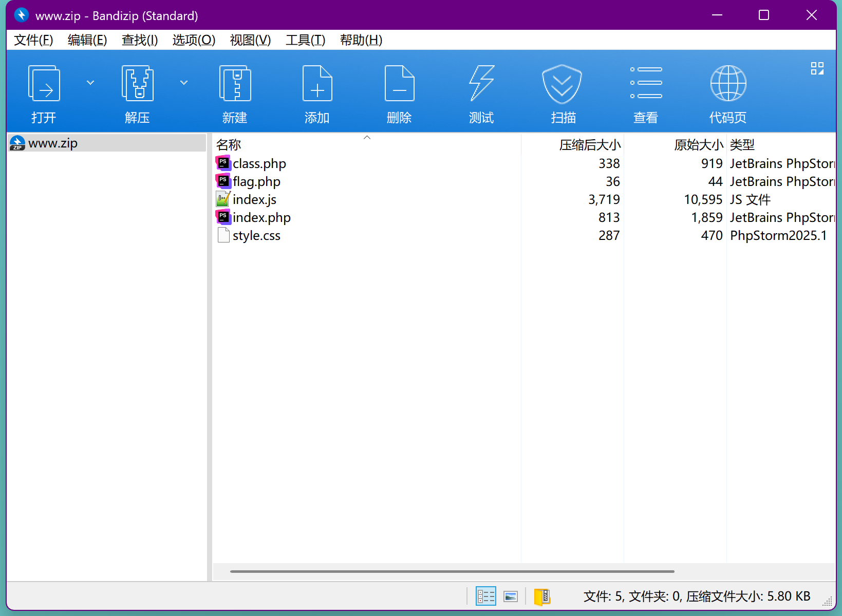Click the Delete (删除) toolbar icon
The image size is (842, 616).
(x=399, y=84)
